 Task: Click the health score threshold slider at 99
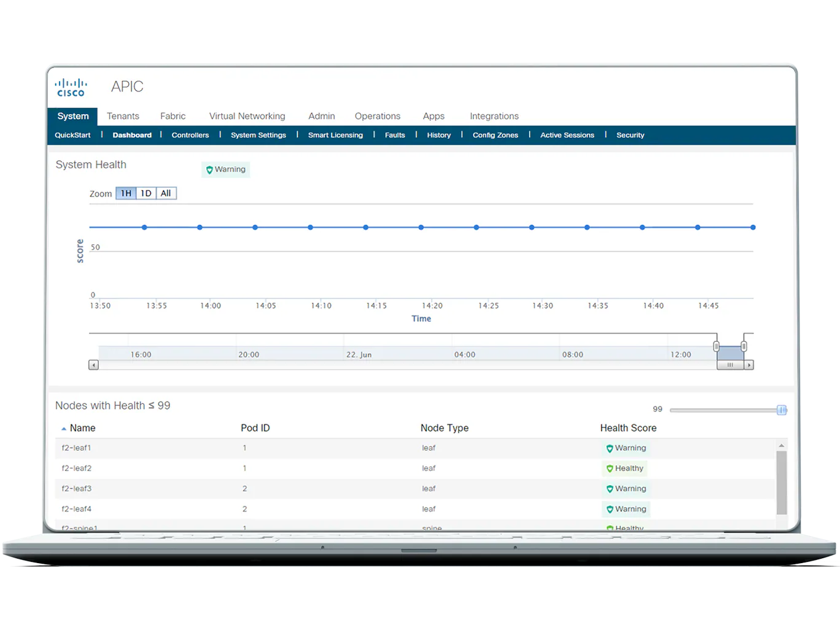pos(781,410)
